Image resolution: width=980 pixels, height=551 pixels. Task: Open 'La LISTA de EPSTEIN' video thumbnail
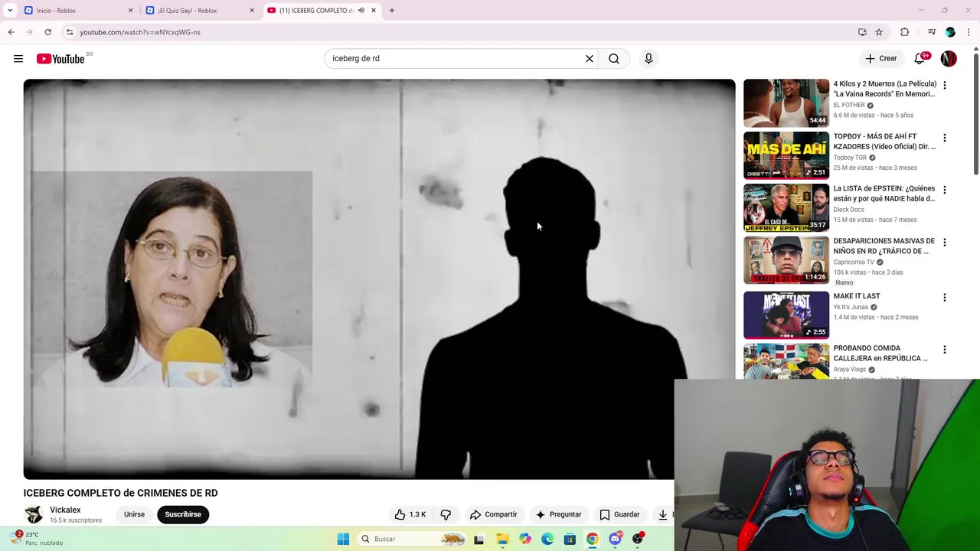point(786,207)
